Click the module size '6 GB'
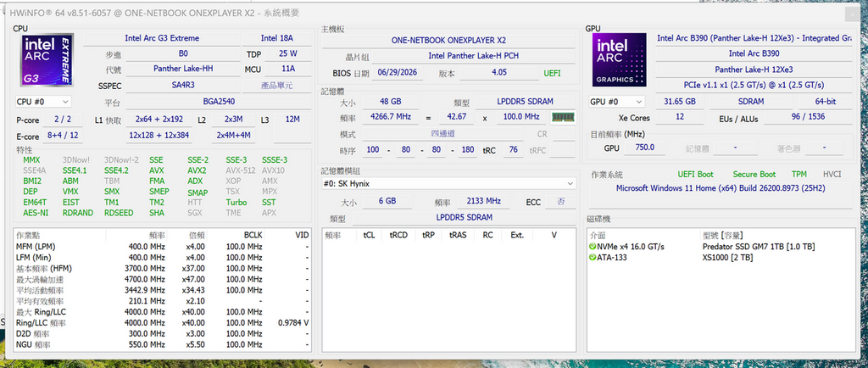868x368 pixels. tap(387, 202)
